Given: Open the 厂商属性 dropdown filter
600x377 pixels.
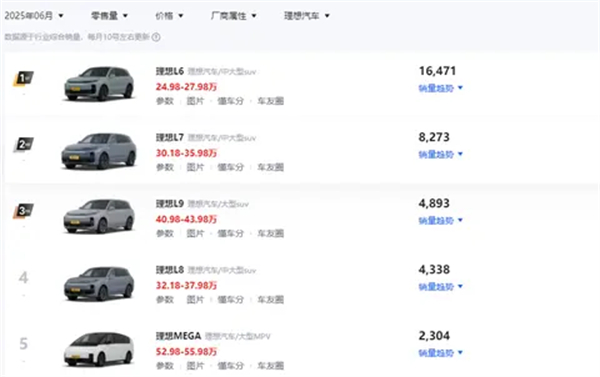Looking at the screenshot, I should click(x=233, y=16).
